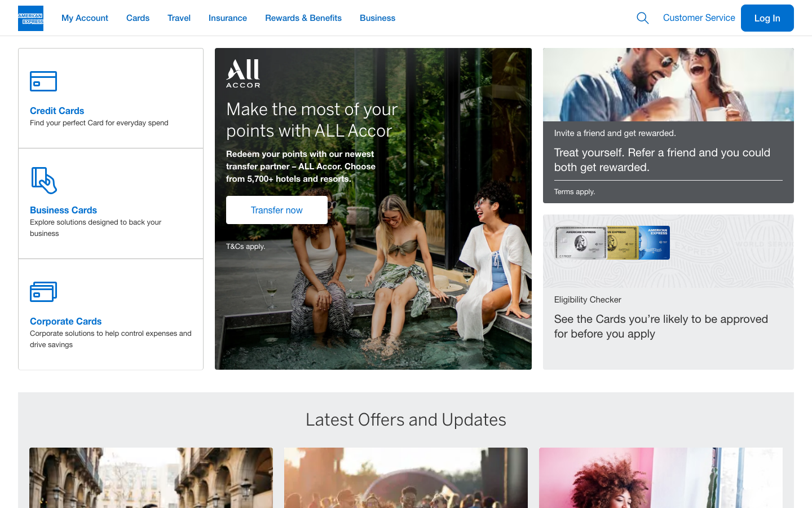
Task: Click the American Express logo
Action: [x=30, y=18]
